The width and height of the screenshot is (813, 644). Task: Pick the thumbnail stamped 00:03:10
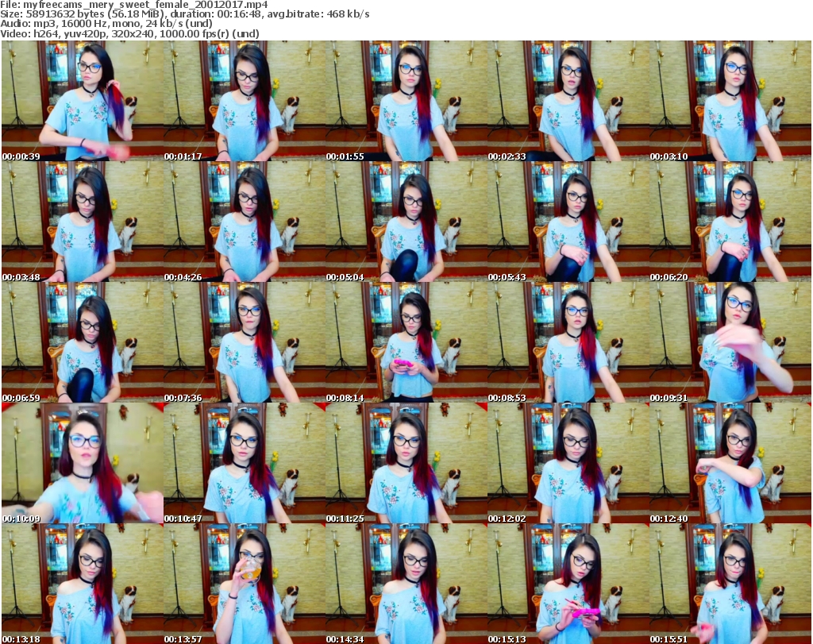click(730, 101)
